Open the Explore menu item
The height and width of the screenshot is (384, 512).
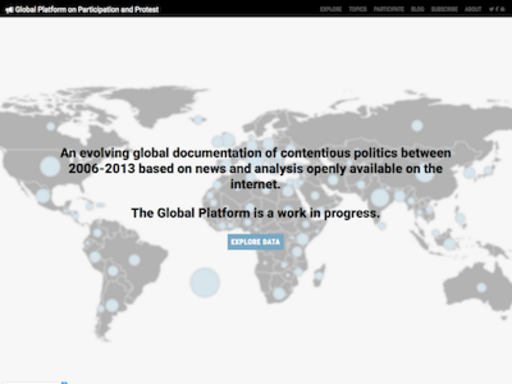click(331, 9)
